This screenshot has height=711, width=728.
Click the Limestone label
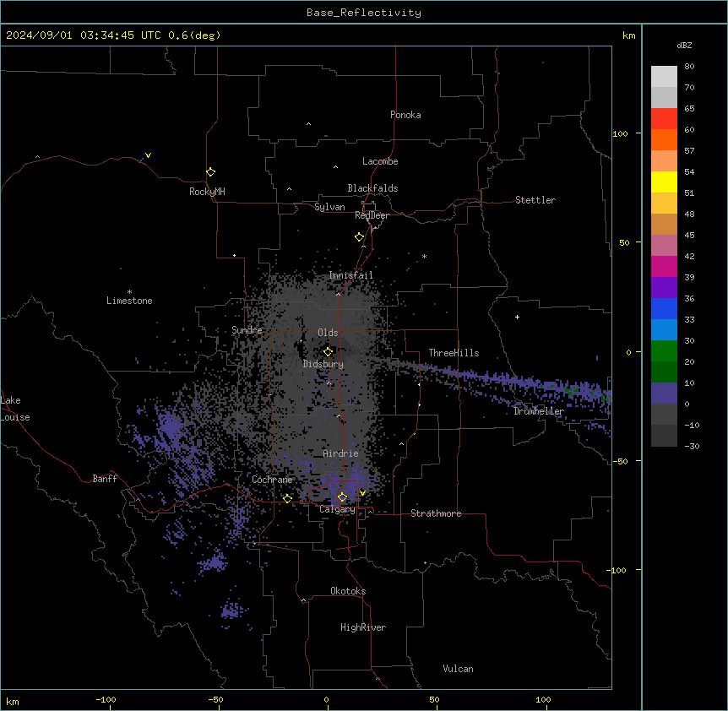coord(129,301)
